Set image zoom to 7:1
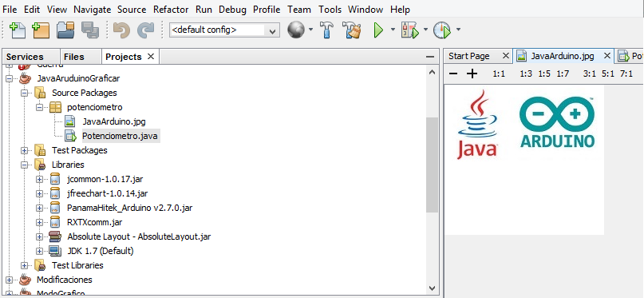Screen dimensions: 644x298 [x=626, y=74]
